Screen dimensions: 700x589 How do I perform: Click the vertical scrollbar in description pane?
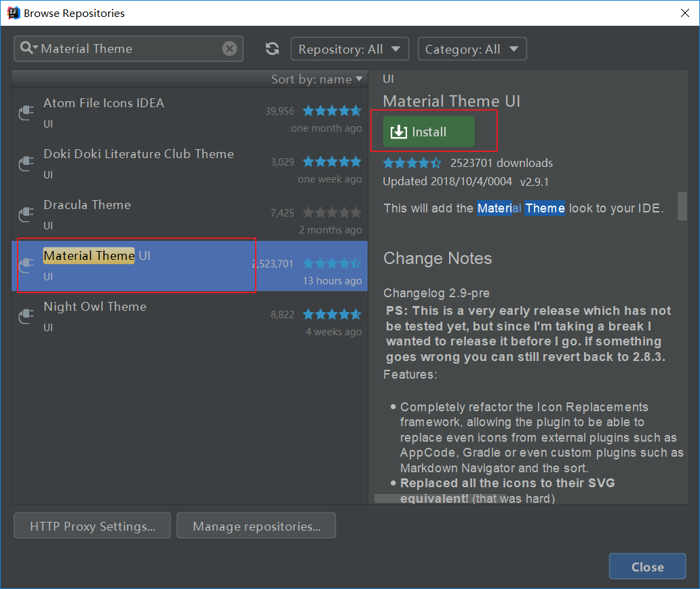coord(682,206)
